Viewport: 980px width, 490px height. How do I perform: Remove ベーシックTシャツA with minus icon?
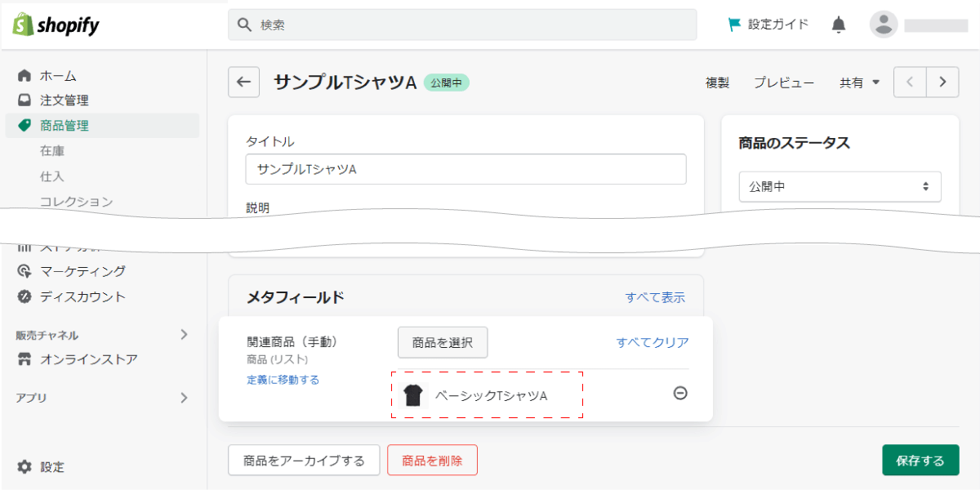[x=680, y=393]
